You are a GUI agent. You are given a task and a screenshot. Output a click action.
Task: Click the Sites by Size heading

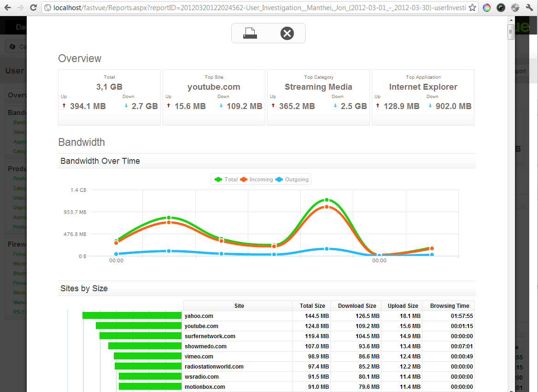pyautogui.click(x=84, y=288)
